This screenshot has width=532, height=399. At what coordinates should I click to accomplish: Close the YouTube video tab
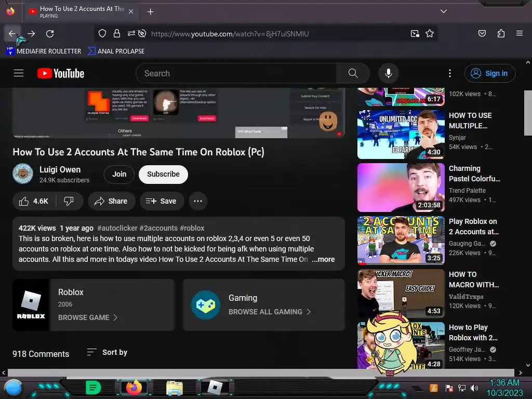130,11
